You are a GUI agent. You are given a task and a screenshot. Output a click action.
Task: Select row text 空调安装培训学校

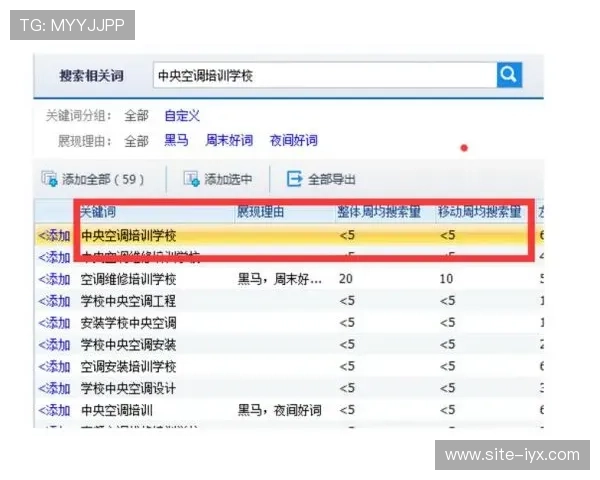point(129,367)
